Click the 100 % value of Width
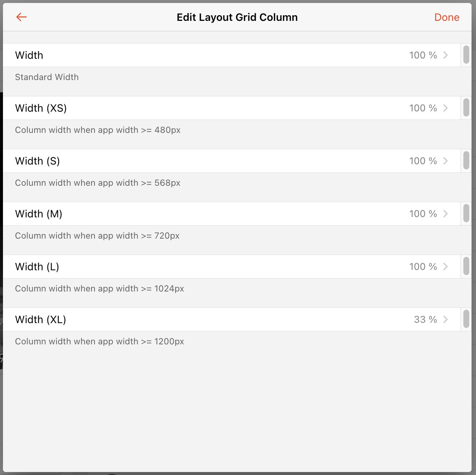476x475 pixels. [x=423, y=55]
